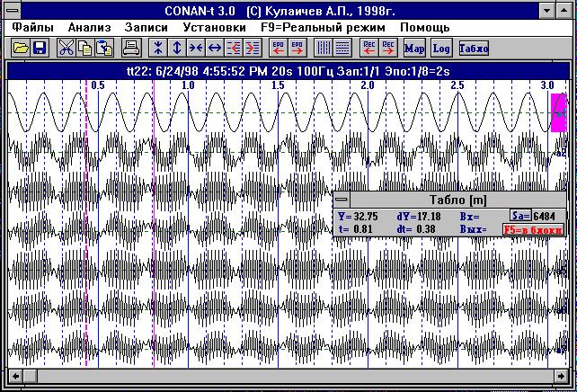Click the Map toolbar button
This screenshot has width=577, height=392.
pos(414,48)
